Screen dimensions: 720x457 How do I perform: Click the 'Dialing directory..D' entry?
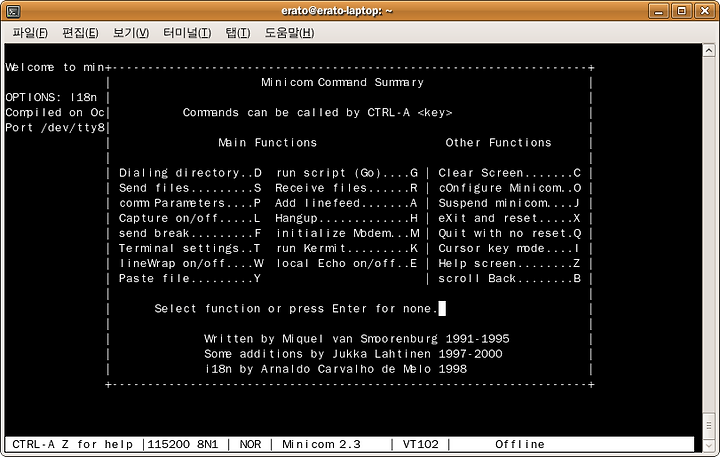(x=190, y=173)
